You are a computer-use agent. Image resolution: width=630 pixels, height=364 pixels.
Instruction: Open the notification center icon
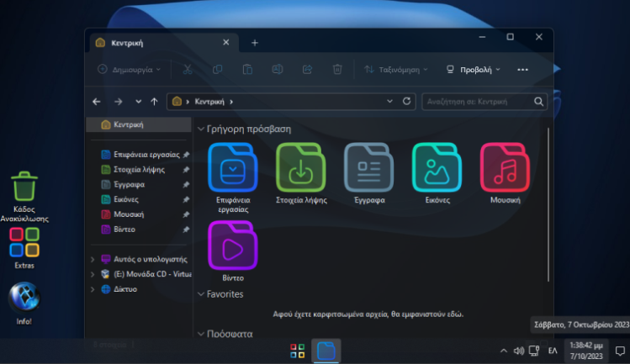point(620,351)
